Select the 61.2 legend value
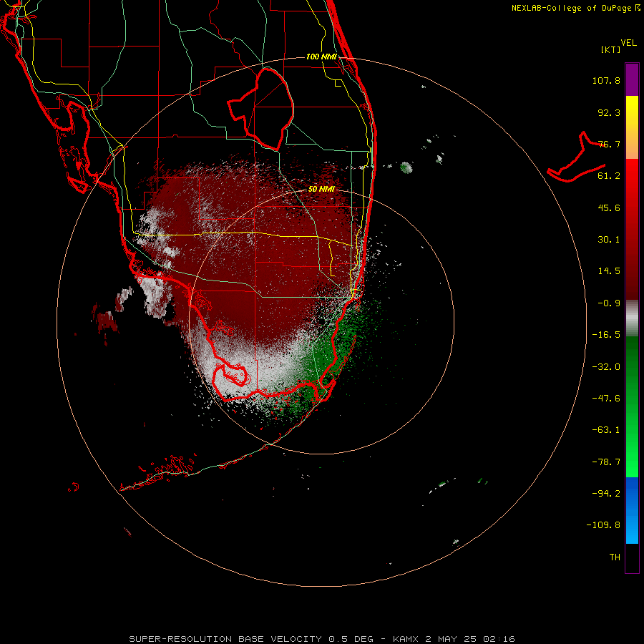The image size is (644, 644). (x=609, y=176)
